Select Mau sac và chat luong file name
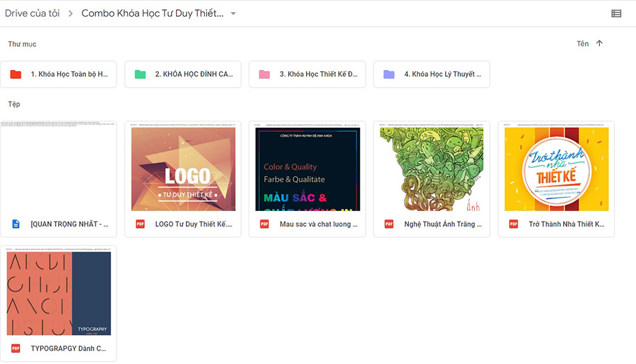This screenshot has height=364, width=636. coord(319,224)
